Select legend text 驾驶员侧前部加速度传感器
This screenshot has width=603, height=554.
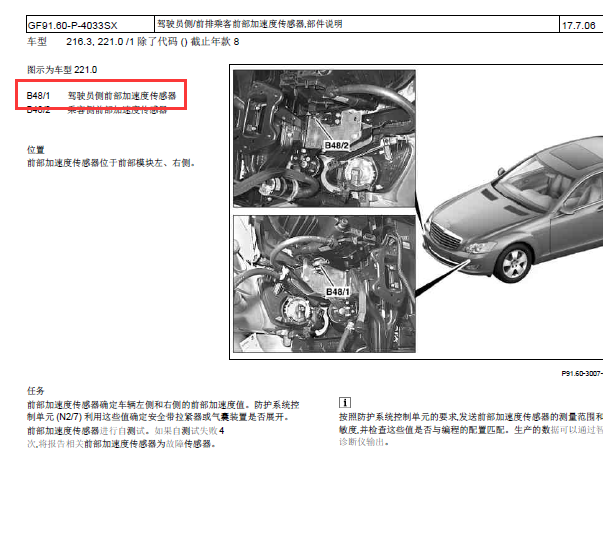pyautogui.click(x=122, y=96)
